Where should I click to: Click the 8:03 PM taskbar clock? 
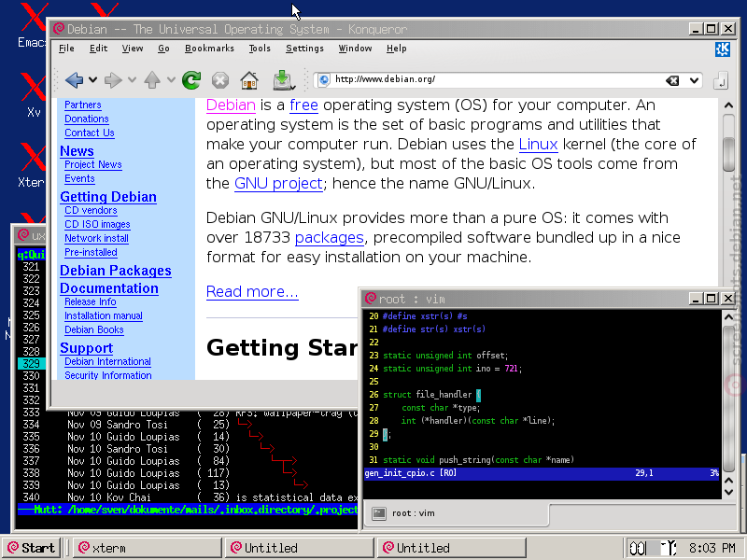tap(712, 548)
